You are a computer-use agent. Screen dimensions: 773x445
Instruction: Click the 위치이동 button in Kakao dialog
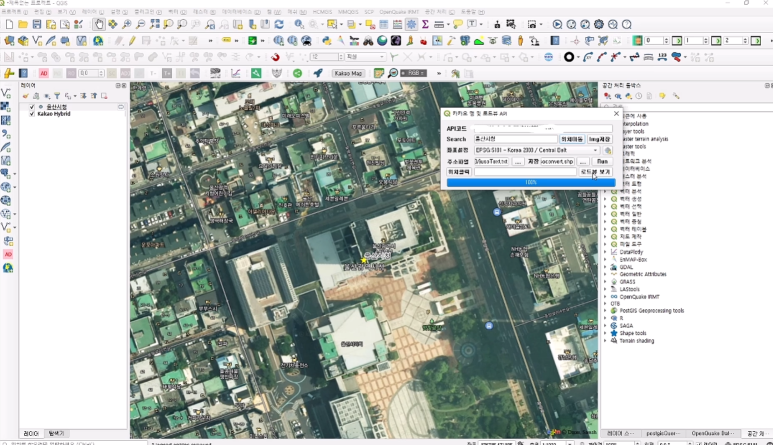click(572, 139)
